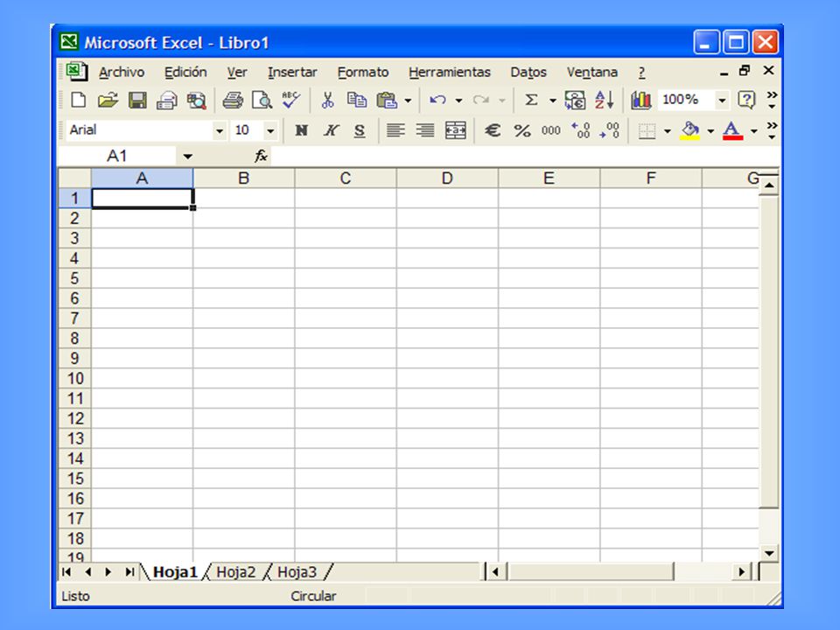
Task: Open the Datos menu
Action: (x=528, y=73)
